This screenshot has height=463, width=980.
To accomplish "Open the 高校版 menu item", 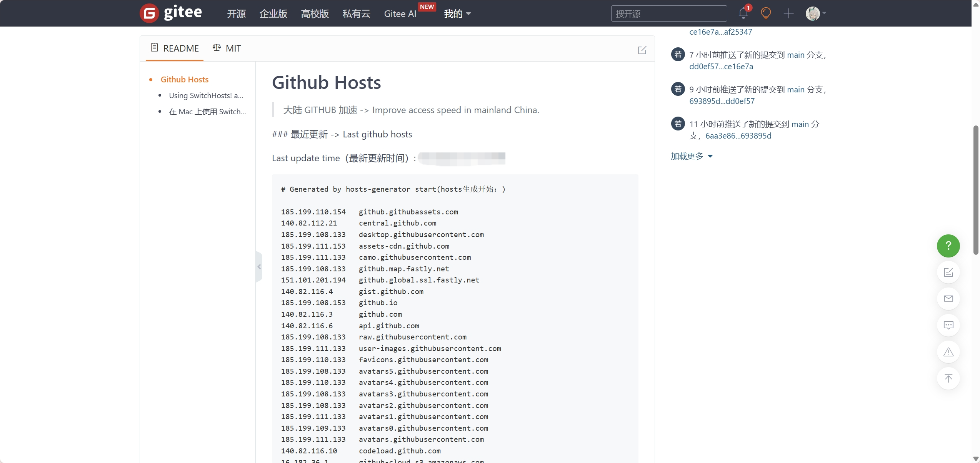I will point(315,14).
